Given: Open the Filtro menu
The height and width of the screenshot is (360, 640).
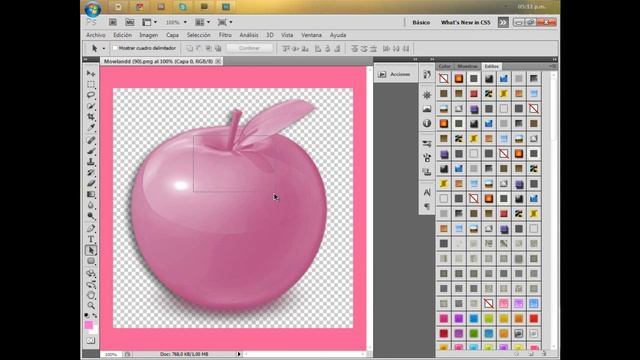Looking at the screenshot, I should (x=225, y=35).
